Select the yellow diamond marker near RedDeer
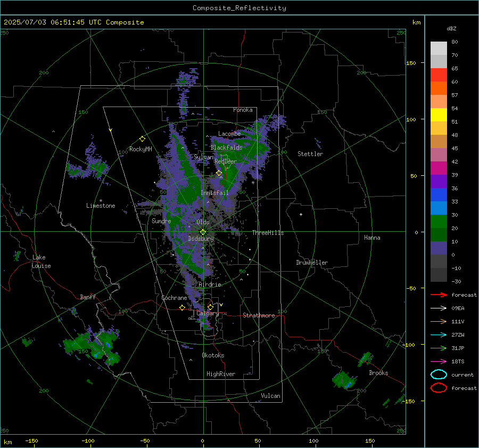Image resolution: width=479 pixels, height=448 pixels. tap(219, 173)
